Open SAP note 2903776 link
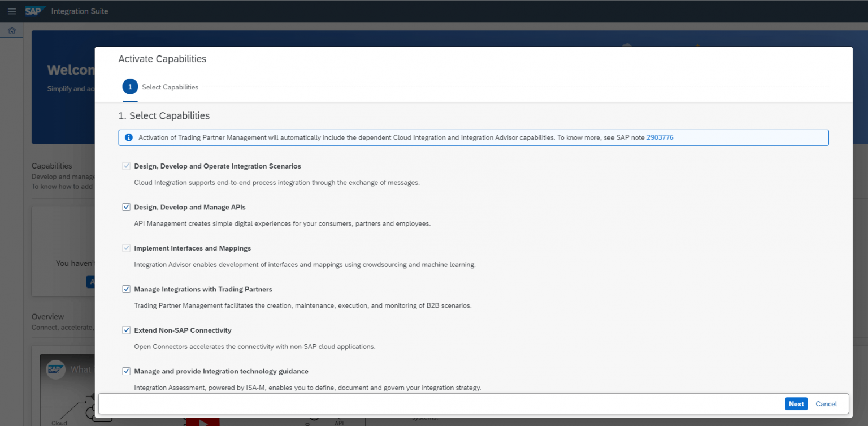This screenshot has height=426, width=868. click(659, 137)
